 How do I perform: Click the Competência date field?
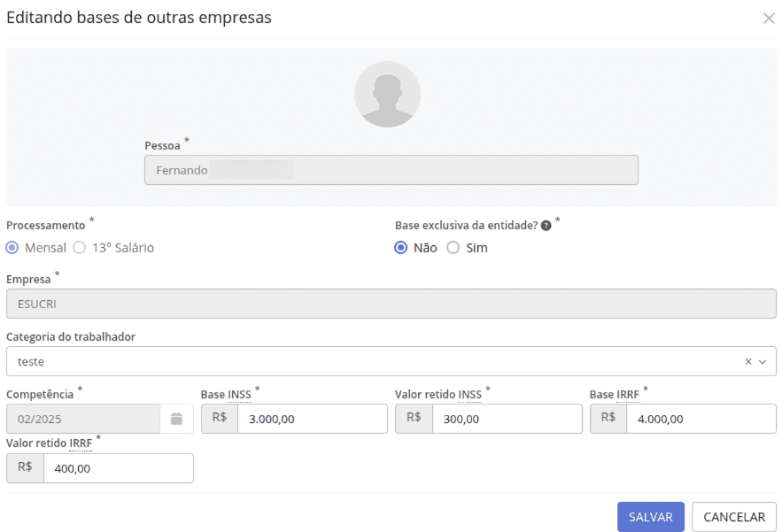click(80, 418)
